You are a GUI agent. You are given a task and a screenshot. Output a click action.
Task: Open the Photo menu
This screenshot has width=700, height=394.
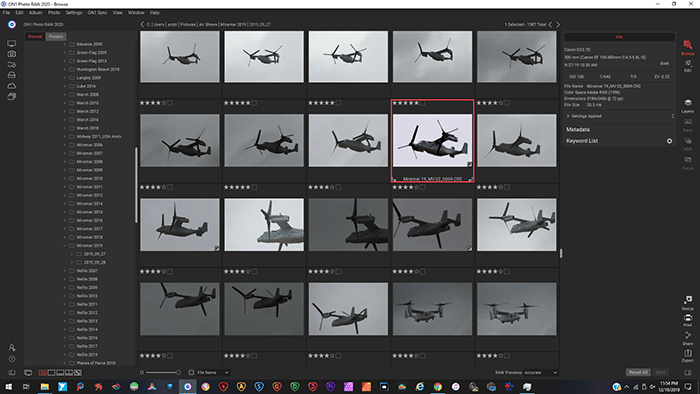pos(54,12)
